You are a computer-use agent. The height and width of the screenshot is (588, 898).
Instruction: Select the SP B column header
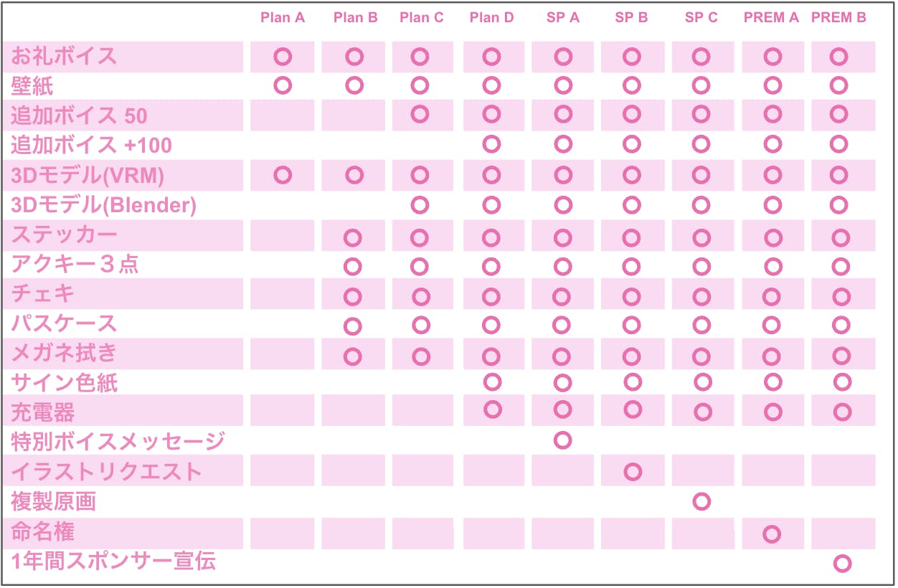coord(632,18)
